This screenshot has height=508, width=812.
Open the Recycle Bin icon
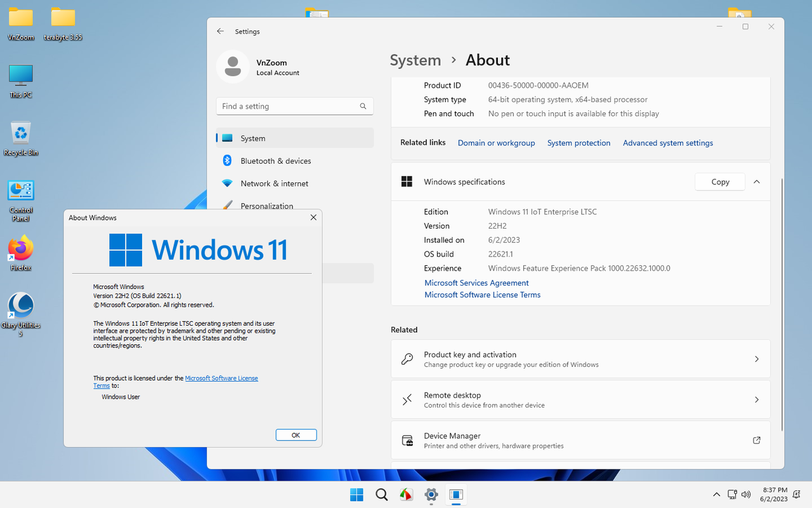coord(21,139)
